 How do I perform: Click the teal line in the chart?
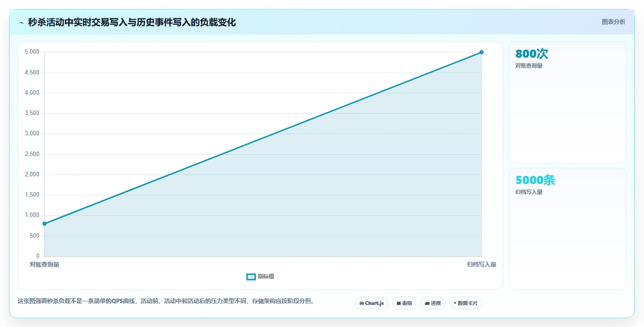click(x=263, y=138)
